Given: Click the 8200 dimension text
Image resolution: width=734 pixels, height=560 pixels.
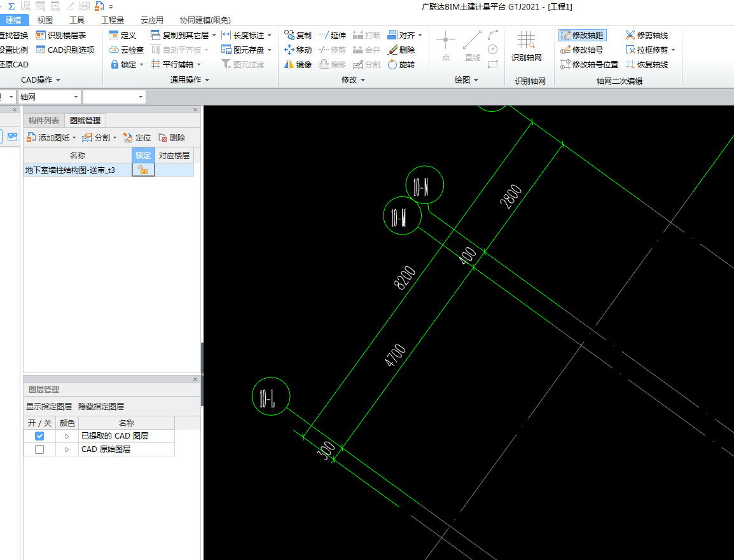Looking at the screenshot, I should click(x=405, y=278).
